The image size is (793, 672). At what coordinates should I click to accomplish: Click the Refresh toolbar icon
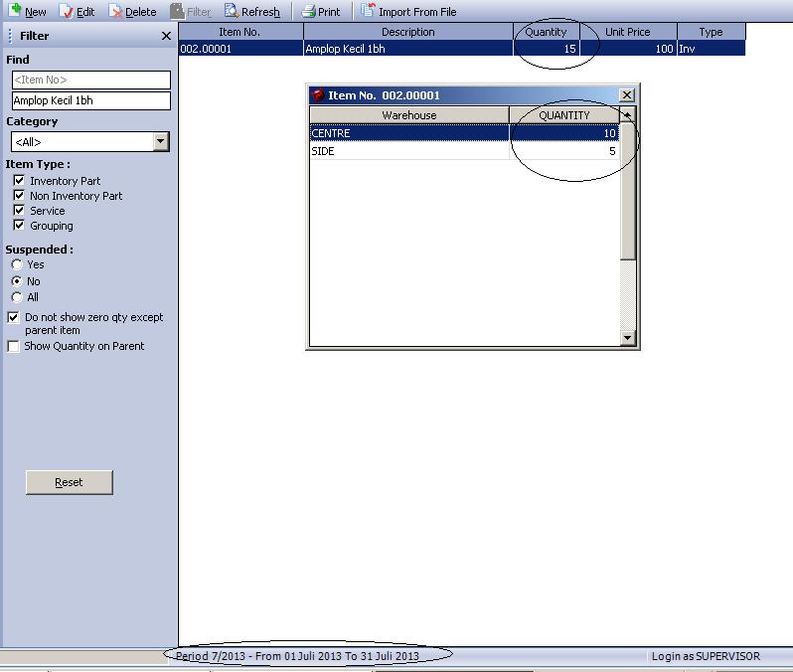click(x=231, y=11)
